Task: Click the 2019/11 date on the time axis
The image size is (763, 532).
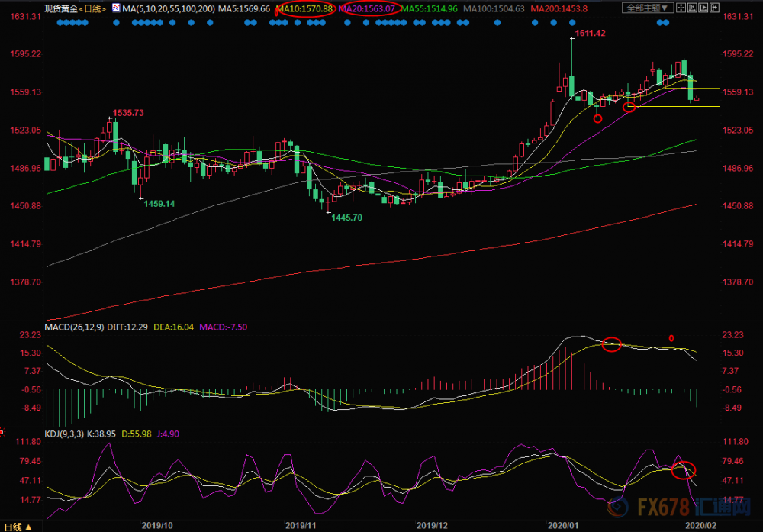Action: [x=301, y=526]
